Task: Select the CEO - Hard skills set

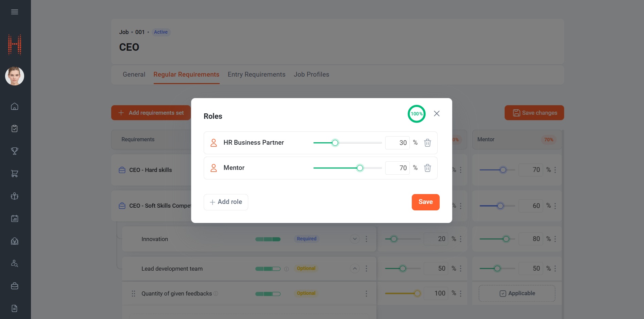Action: tap(151, 170)
